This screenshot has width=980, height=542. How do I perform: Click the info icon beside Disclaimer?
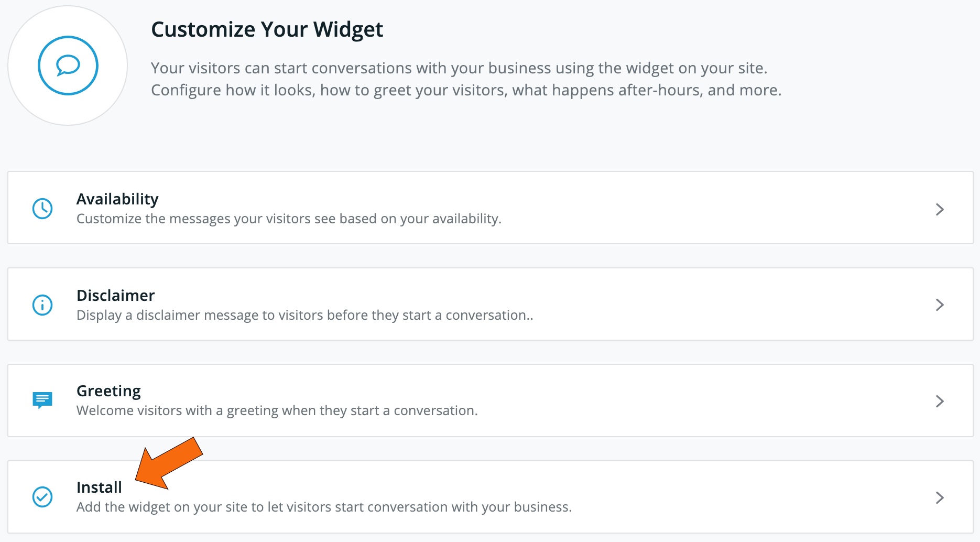coord(42,305)
